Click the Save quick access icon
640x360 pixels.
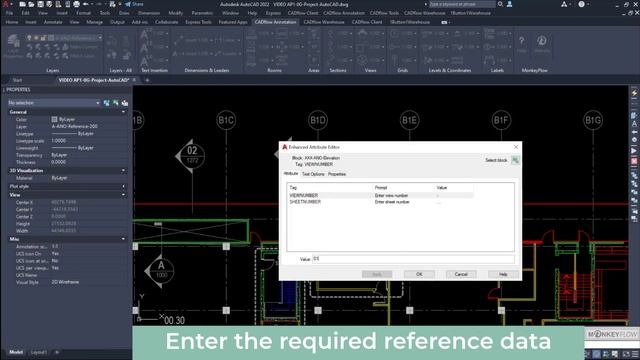pyautogui.click(x=40, y=4)
